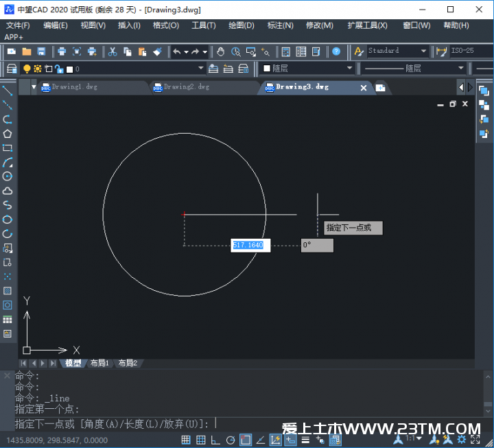Image resolution: width=494 pixels, height=448 pixels.
Task: Toggle Polar tracking in status bar
Action: point(231,440)
